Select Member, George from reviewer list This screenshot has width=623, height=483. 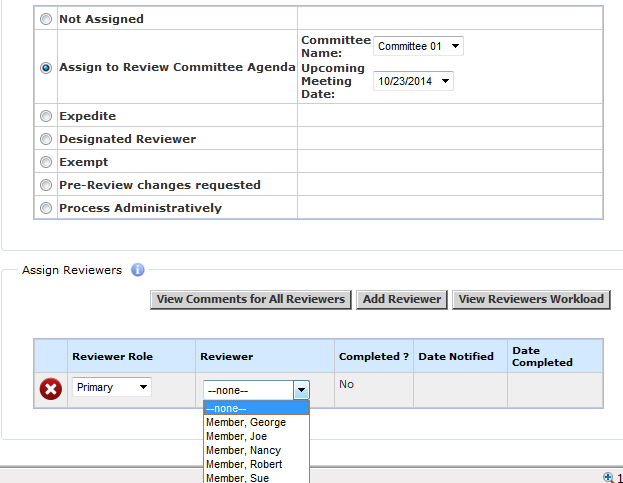pyautogui.click(x=256, y=422)
